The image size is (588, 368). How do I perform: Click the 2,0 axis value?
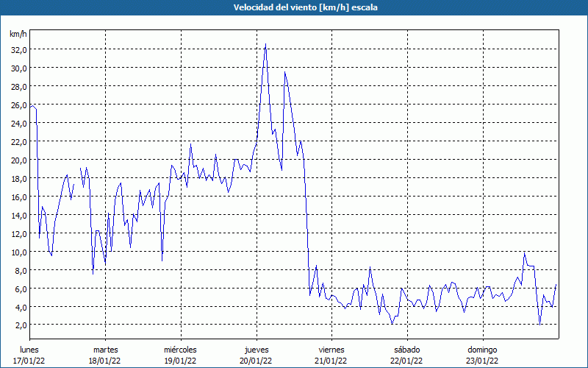[21, 325]
